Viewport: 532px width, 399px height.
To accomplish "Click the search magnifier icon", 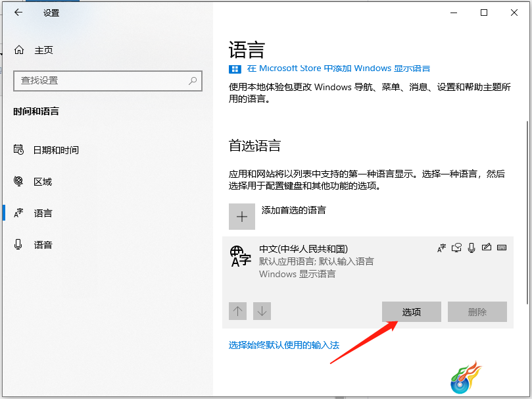I will [193, 81].
